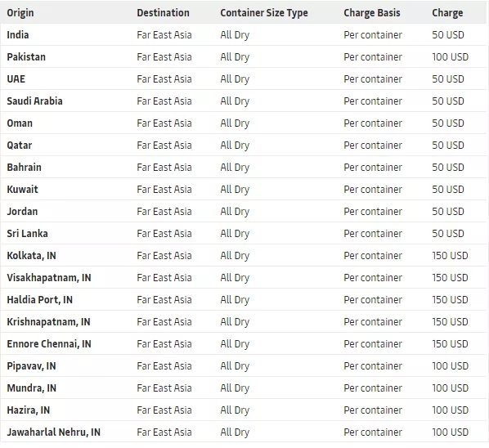The width and height of the screenshot is (489, 448).
Task: Select Jawaharlal Nehru, IN origin cell
Action: tap(54, 432)
